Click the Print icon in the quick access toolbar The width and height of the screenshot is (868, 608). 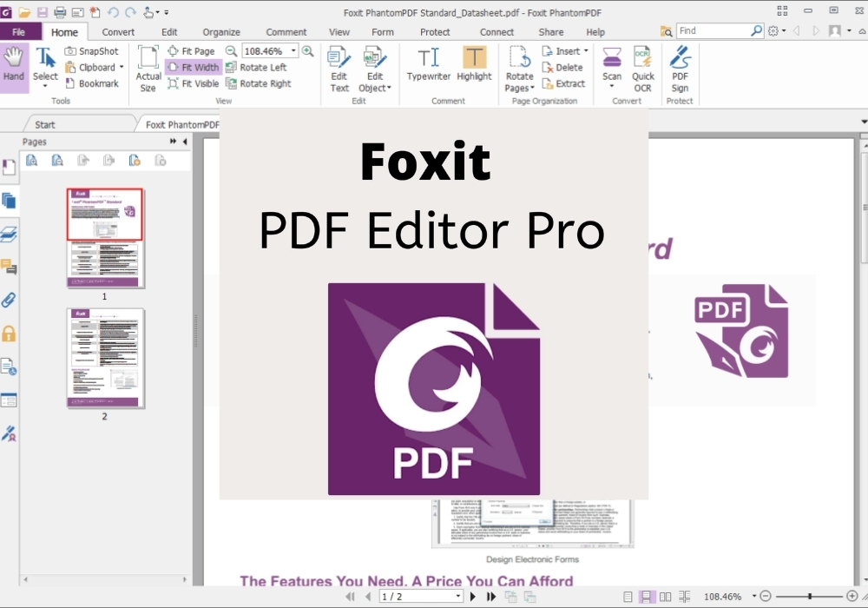click(x=60, y=12)
